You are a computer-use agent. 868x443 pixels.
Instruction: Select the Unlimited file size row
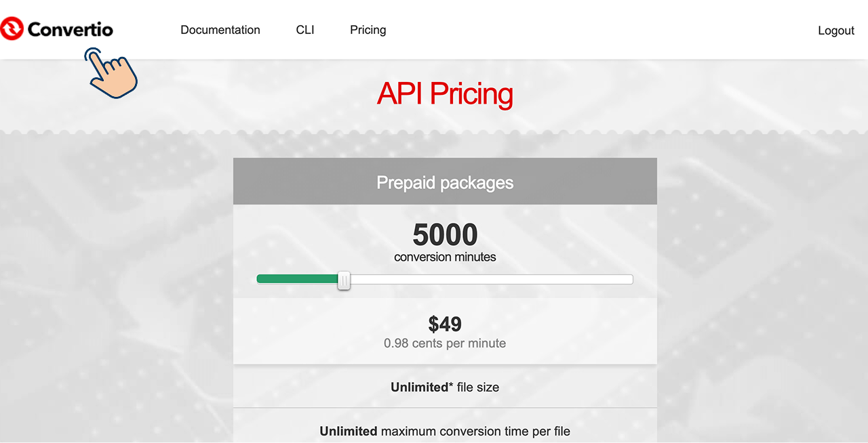[x=445, y=387]
